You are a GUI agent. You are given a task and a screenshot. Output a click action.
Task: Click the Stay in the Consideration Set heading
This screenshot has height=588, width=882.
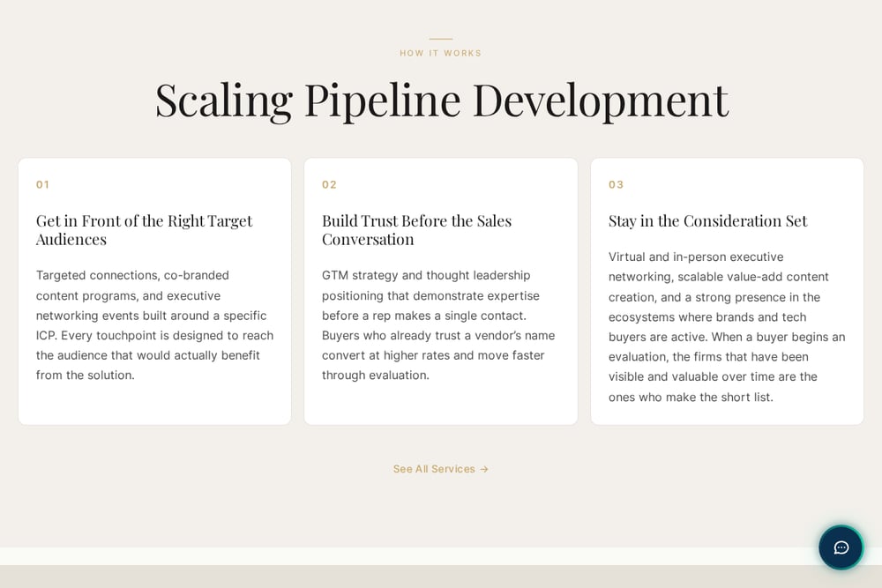pos(707,221)
